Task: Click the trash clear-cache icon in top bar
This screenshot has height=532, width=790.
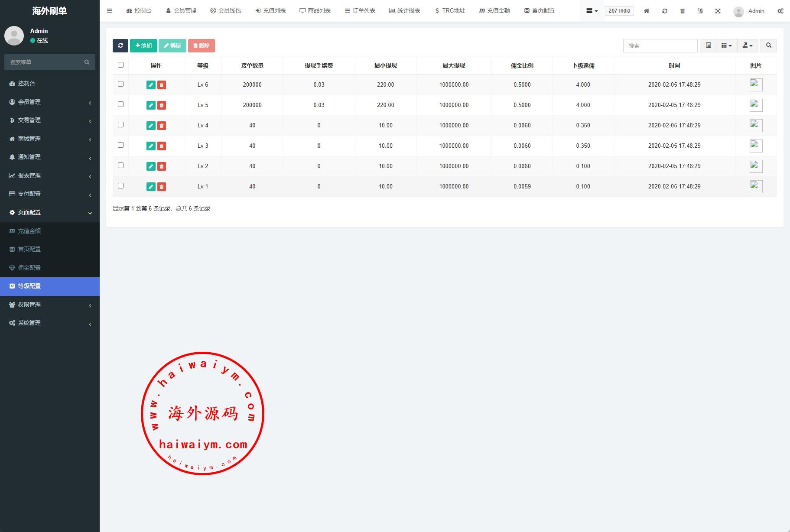Action: pos(682,11)
